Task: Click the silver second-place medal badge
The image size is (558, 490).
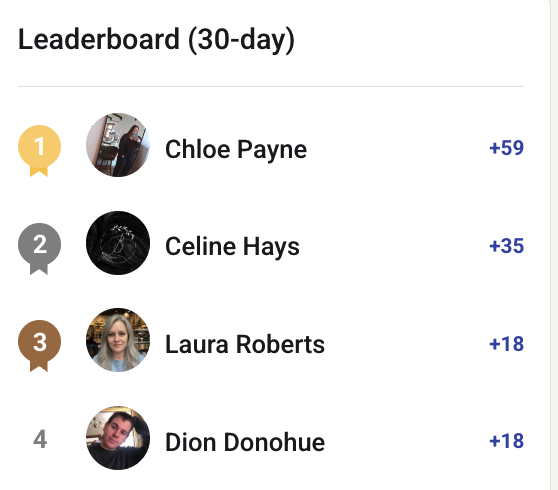Action: [39, 248]
